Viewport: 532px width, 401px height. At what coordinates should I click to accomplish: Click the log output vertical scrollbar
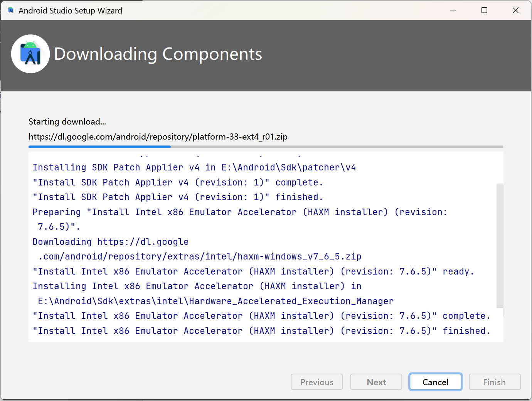pyautogui.click(x=500, y=245)
